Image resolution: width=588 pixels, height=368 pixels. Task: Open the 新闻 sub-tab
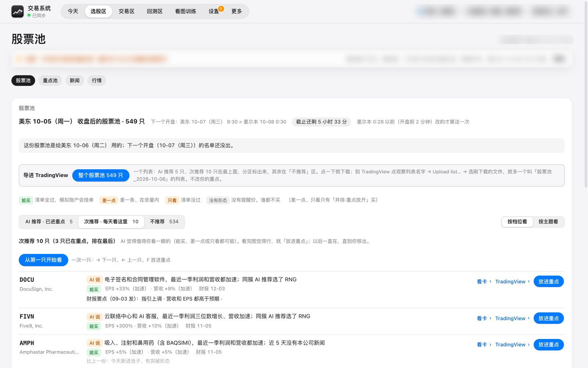pos(75,81)
